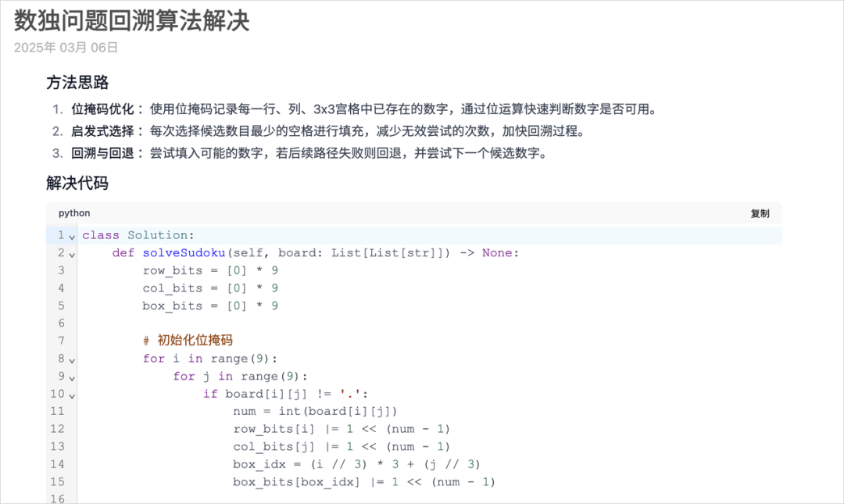The width and height of the screenshot is (844, 504).
Task: Click the 'col_bits = [0] * 9' line
Action: [210, 288]
